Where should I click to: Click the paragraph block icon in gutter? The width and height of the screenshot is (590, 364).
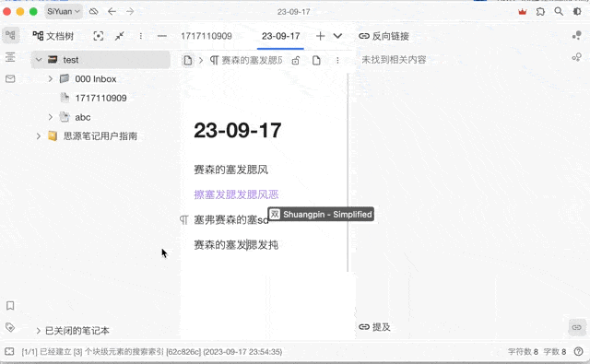183,219
